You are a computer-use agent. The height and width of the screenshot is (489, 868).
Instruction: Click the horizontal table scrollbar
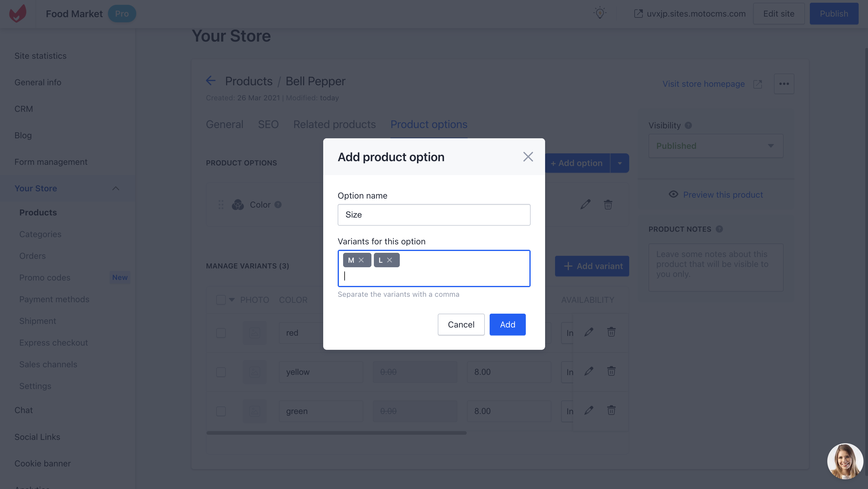(336, 433)
